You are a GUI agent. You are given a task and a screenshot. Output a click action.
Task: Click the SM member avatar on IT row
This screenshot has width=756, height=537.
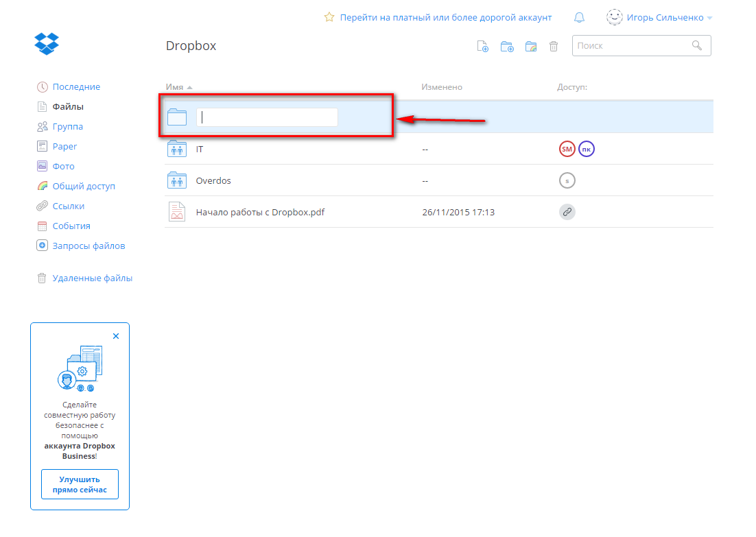(567, 149)
